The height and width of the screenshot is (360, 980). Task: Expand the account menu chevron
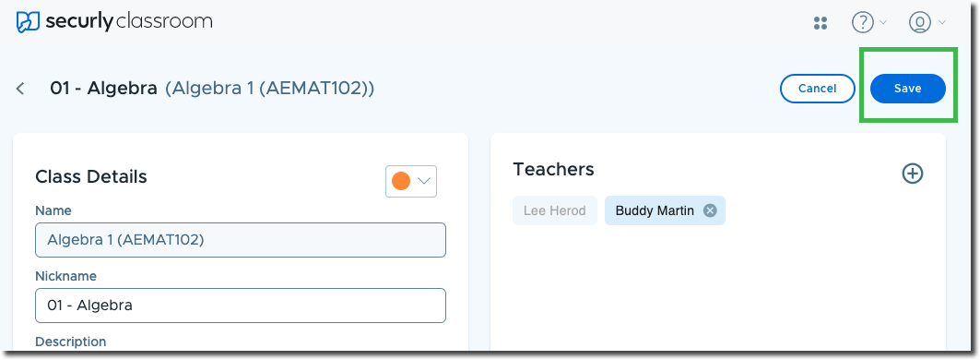point(941,22)
